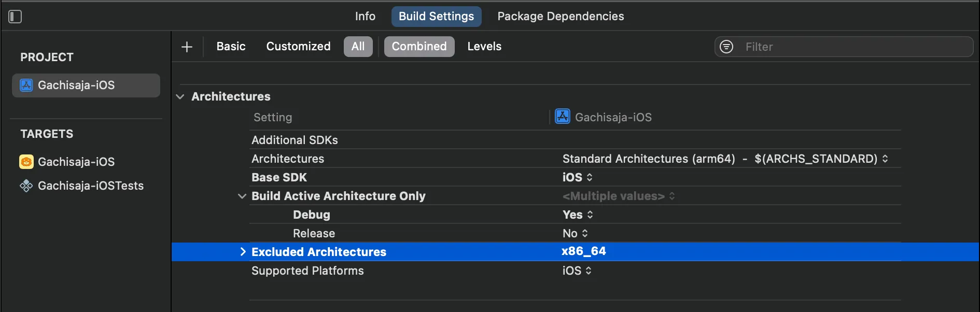980x312 pixels.
Task: Collapse Build Active Architecture Only row
Action: click(x=242, y=196)
